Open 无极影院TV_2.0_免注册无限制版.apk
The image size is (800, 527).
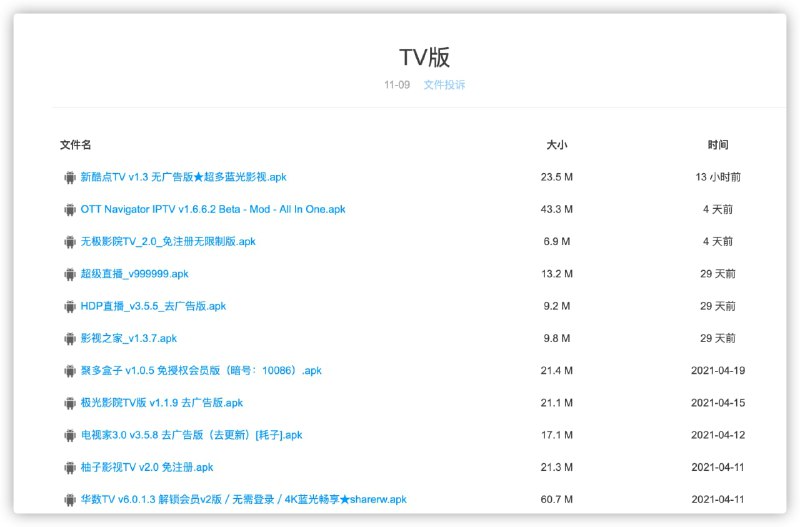(168, 241)
